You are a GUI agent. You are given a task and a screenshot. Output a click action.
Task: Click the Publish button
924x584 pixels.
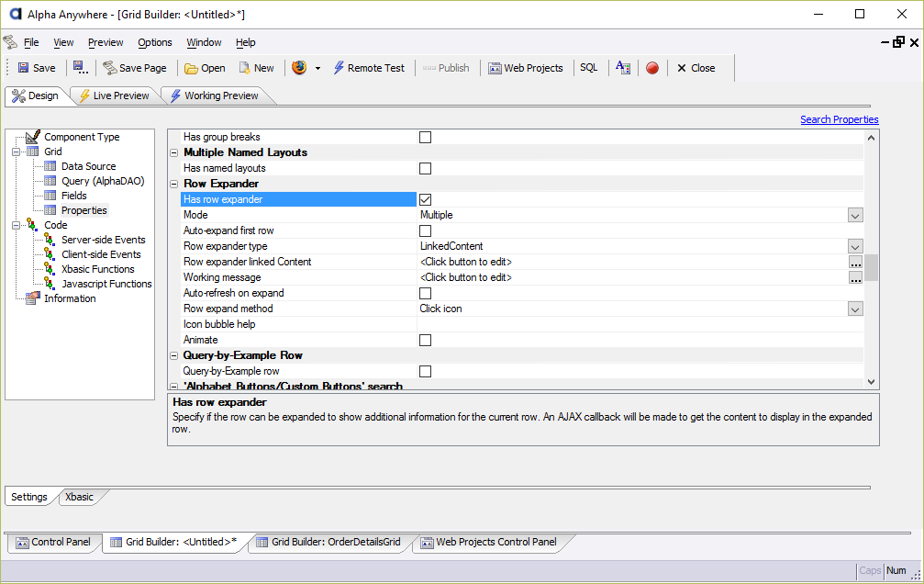tap(446, 68)
